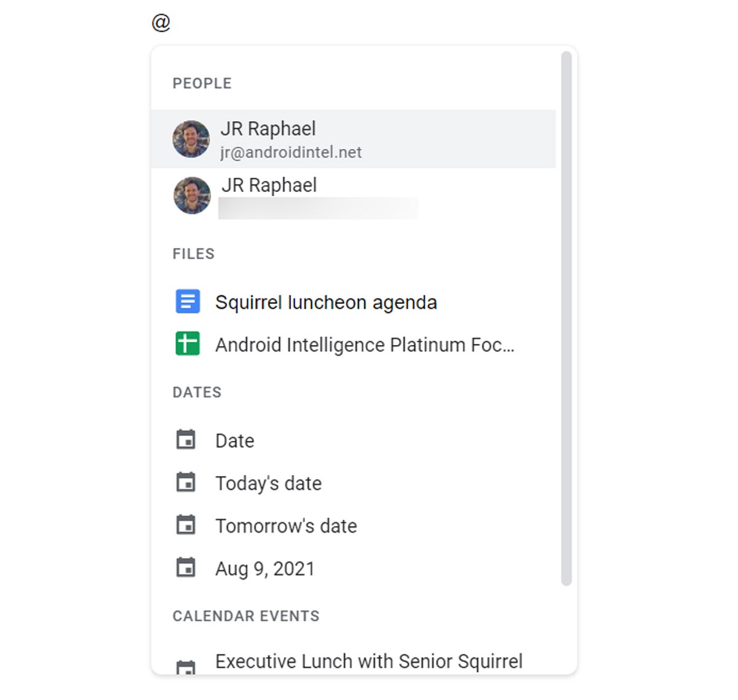This screenshot has width=738, height=700.
Task: Choose the second JR Raphael entry
Action: [x=354, y=196]
